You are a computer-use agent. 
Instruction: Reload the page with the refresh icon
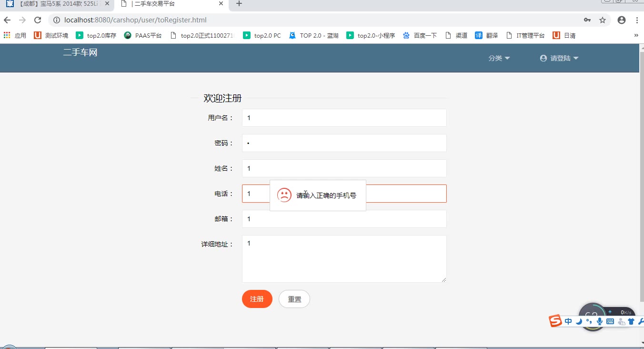click(x=38, y=20)
